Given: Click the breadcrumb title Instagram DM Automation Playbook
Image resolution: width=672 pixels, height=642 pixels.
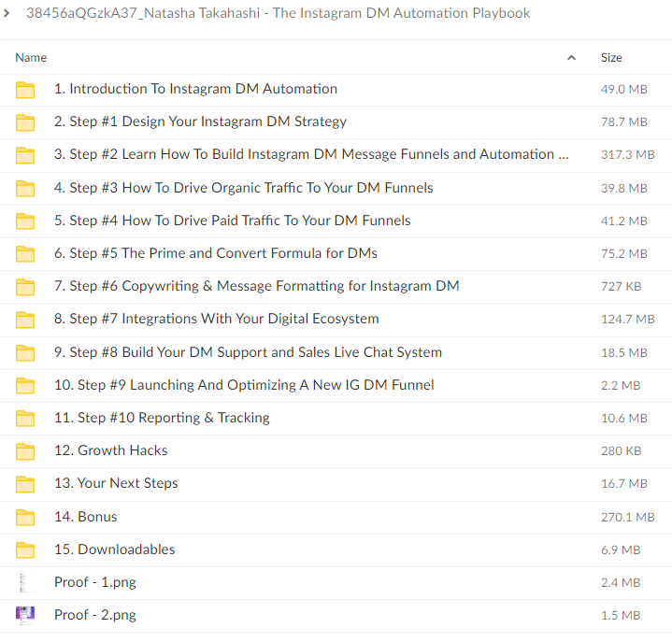Looking at the screenshot, I should (279, 13).
